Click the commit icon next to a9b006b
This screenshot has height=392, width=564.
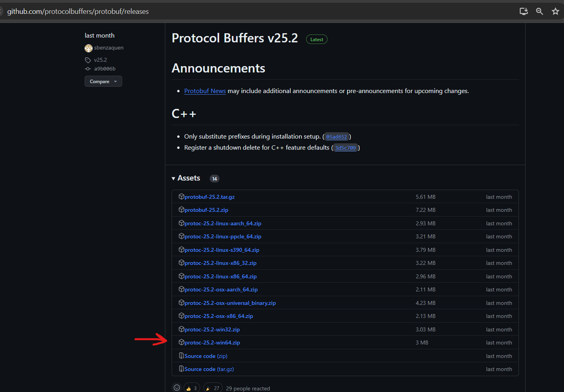pyautogui.click(x=88, y=69)
